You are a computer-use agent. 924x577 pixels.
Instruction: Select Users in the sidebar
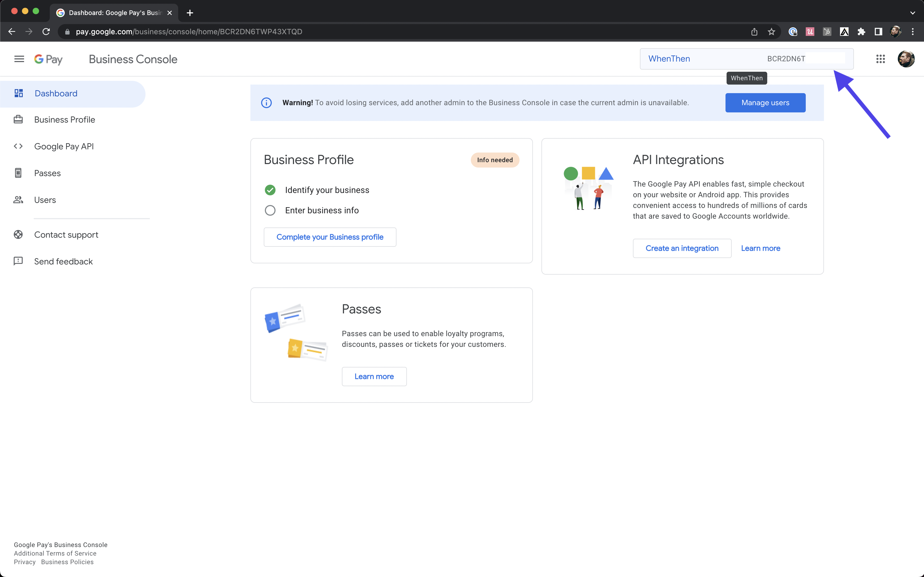pos(45,200)
